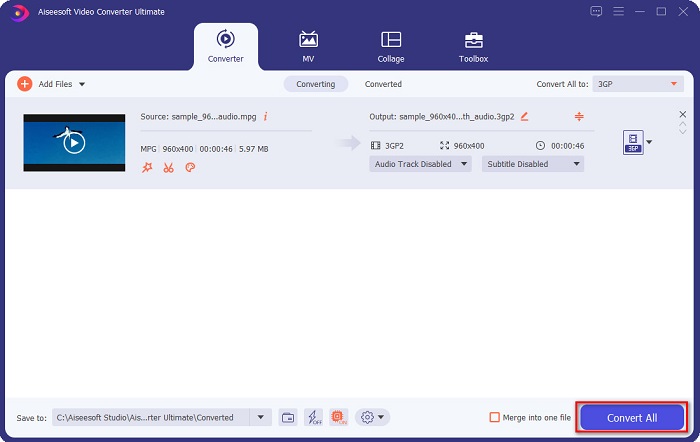Click the 5.97 MB file size text
Viewport: 700px width, 442px height.
(x=254, y=149)
